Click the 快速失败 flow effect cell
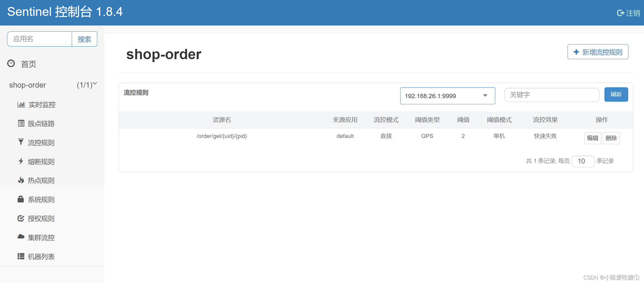 click(545, 136)
